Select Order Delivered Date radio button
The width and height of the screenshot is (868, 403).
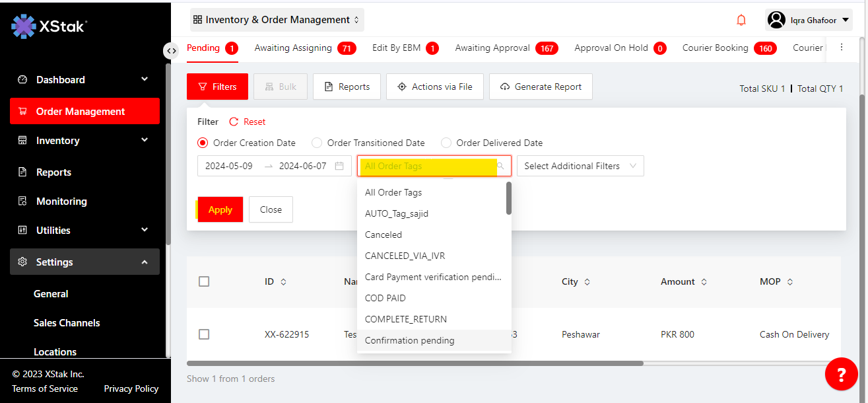[x=446, y=143]
